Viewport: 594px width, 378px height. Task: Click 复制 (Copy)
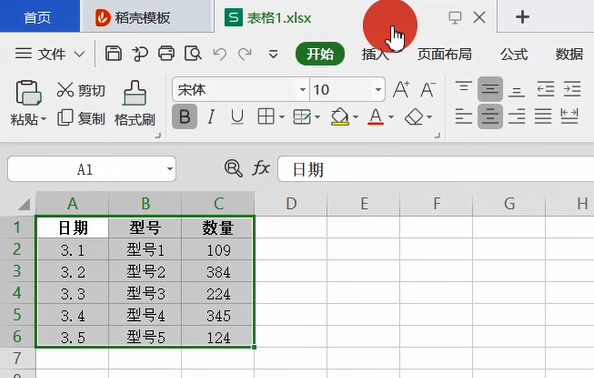coord(81,118)
